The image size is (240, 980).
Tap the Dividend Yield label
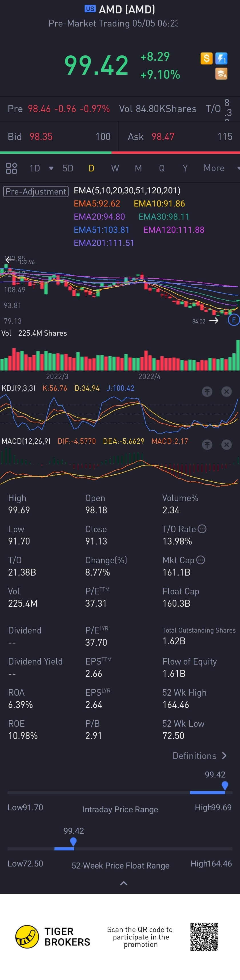point(35,662)
